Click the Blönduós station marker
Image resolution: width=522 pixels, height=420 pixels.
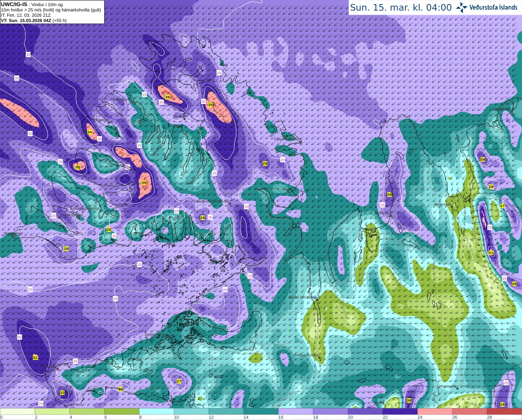(391, 215)
